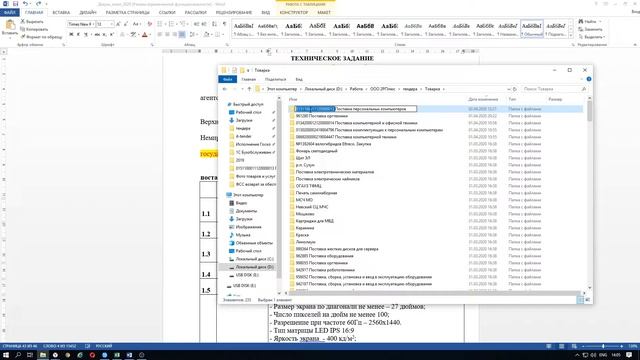Click increase font size icon
The width and height of the screenshot is (640, 360).
(x=118, y=24)
